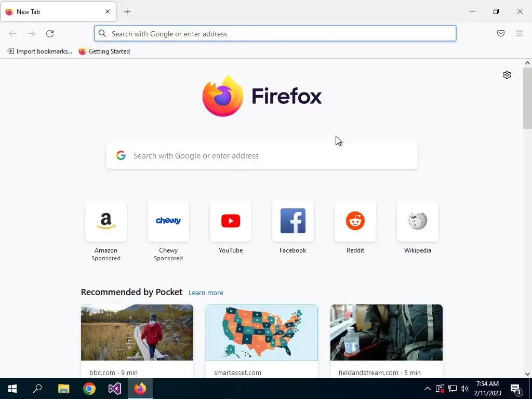Image resolution: width=532 pixels, height=399 pixels.
Task: Open Save to Pocket icon
Action: (501, 33)
